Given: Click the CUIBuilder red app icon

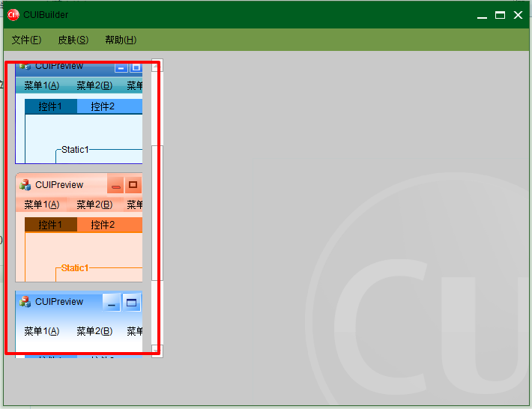Looking at the screenshot, I should click(x=13, y=15).
